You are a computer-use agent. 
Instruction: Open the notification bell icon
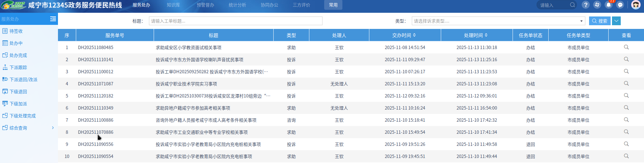[609, 5]
